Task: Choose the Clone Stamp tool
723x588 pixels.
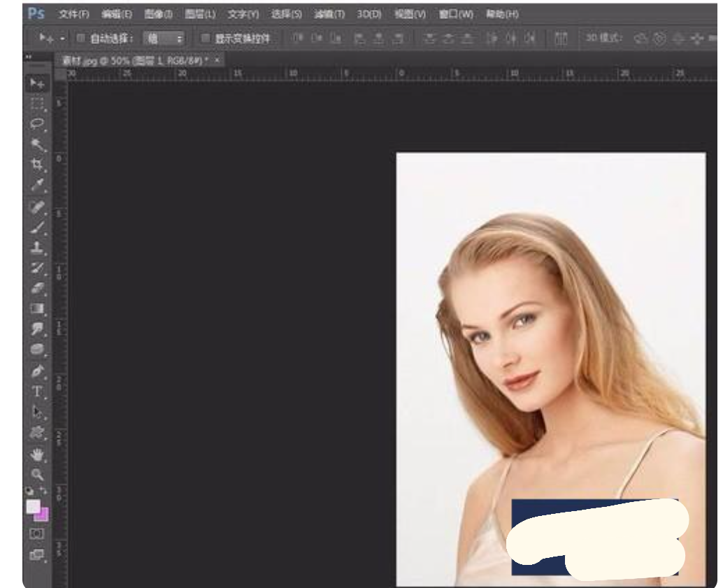Action: coord(36,247)
